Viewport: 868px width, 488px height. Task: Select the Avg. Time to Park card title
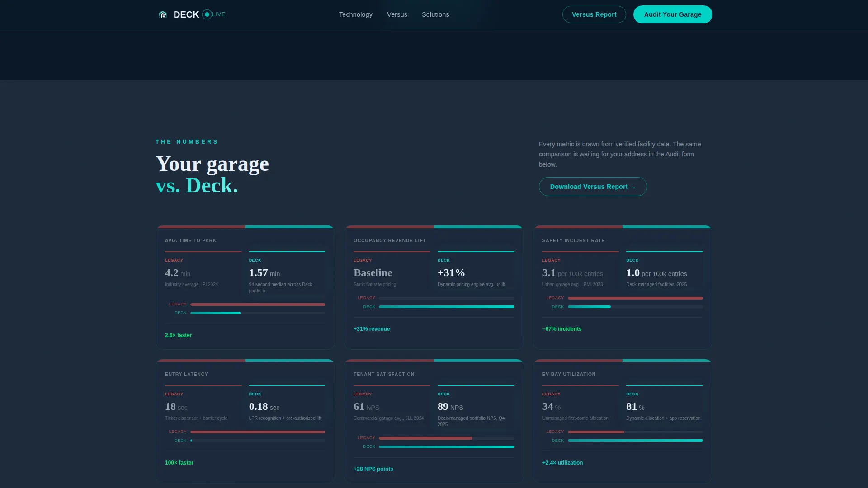[x=191, y=241]
